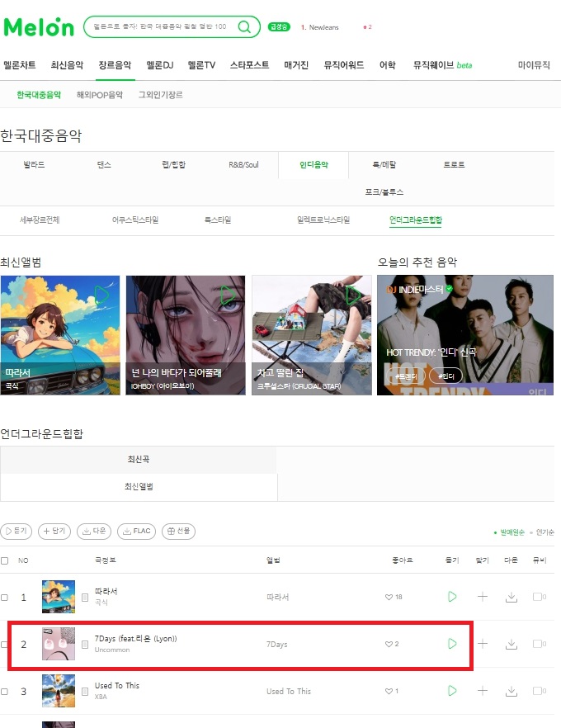Select the 발라드 genre tab
This screenshot has width=561, height=728.
pyautogui.click(x=35, y=165)
